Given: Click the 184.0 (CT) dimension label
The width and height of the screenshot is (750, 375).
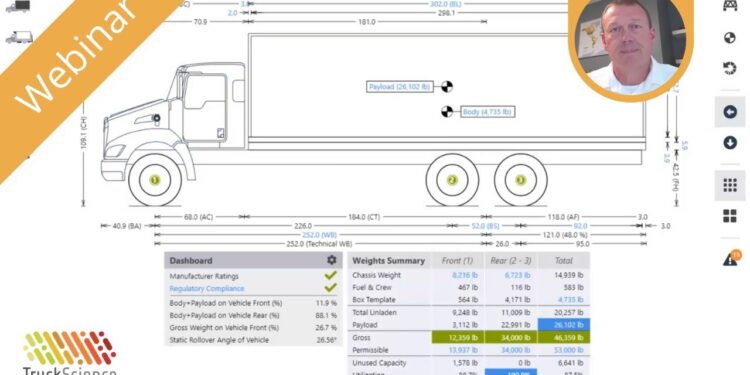Looking at the screenshot, I should [x=364, y=217].
